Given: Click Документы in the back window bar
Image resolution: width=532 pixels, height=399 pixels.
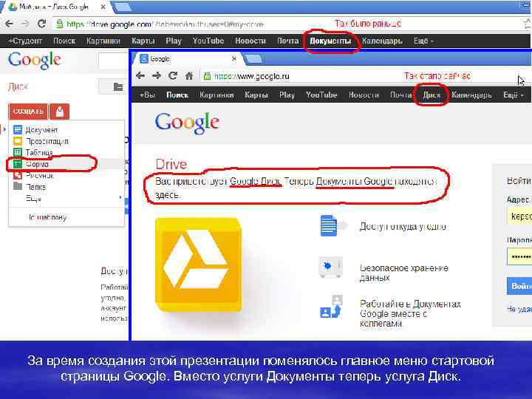Looking at the screenshot, I should [x=330, y=41].
